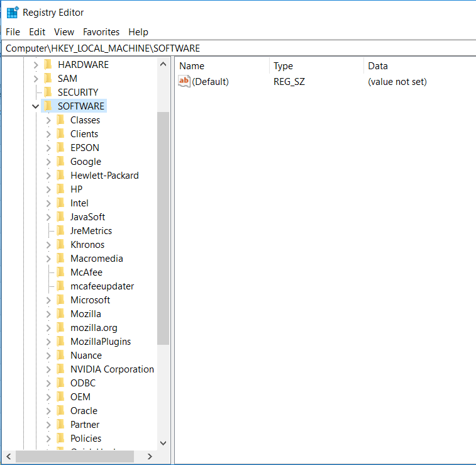Viewport: 476px width, 465px height.
Task: Click the (Default) string value icon
Action: pyautogui.click(x=184, y=81)
